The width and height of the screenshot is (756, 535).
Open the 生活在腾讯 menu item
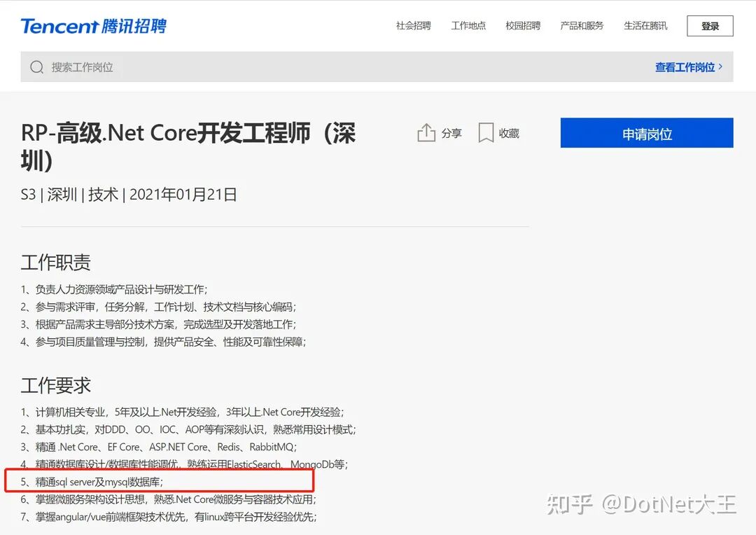[645, 26]
